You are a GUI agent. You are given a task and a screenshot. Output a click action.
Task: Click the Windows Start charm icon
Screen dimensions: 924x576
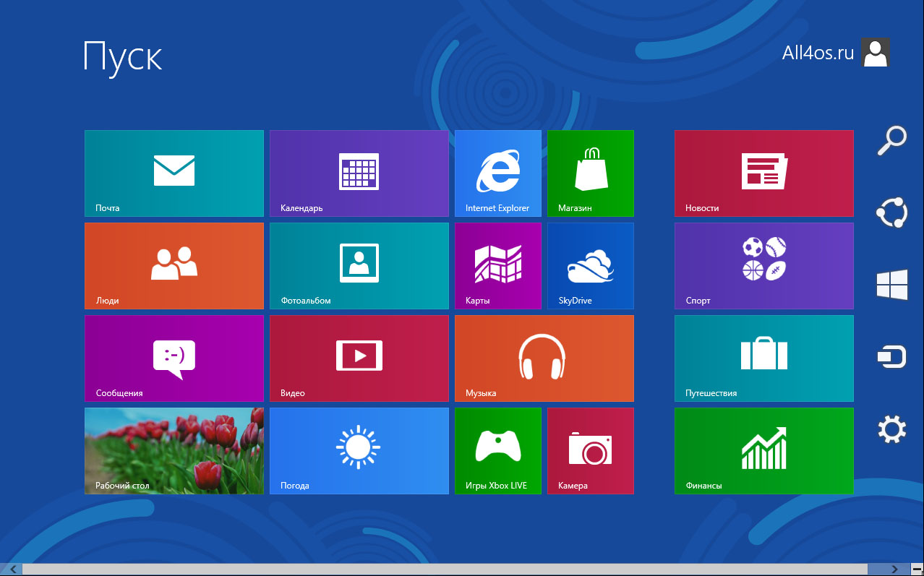pyautogui.click(x=892, y=285)
